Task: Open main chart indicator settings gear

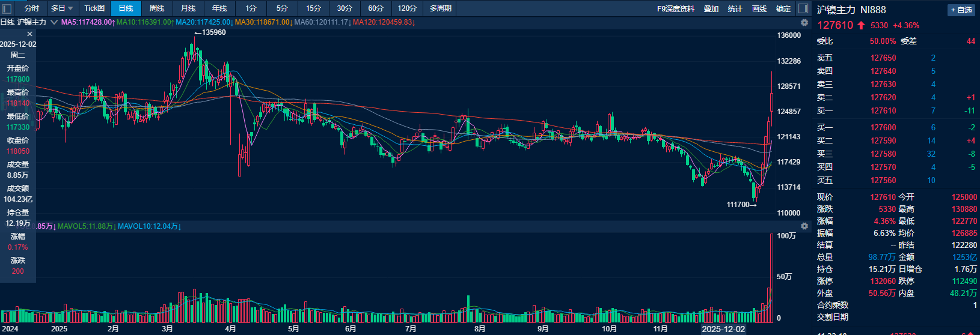Action: click(804, 22)
